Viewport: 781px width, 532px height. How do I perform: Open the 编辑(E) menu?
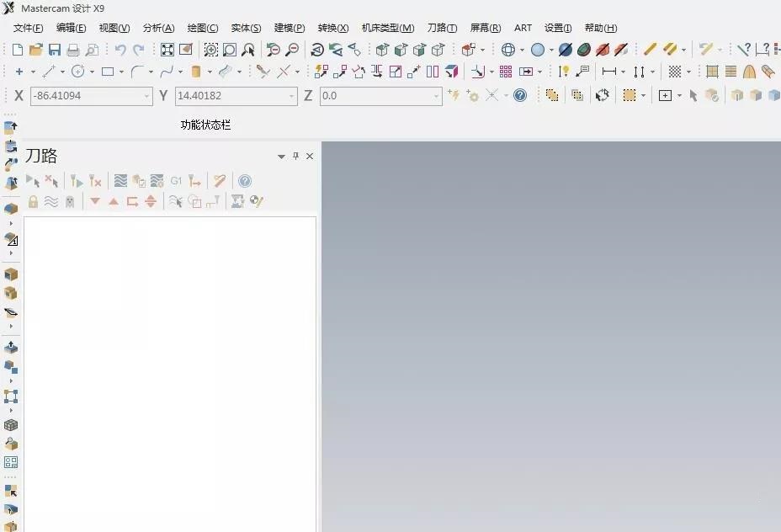tap(71, 28)
